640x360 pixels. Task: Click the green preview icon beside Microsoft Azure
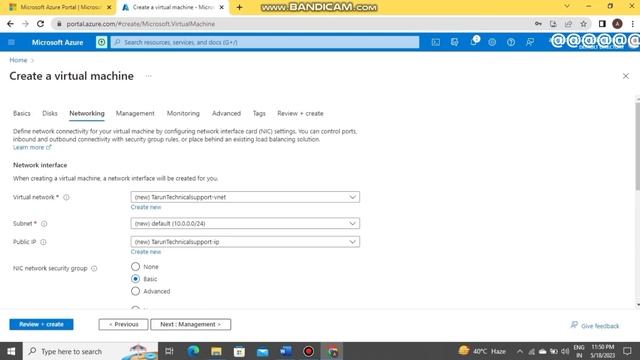(x=101, y=42)
